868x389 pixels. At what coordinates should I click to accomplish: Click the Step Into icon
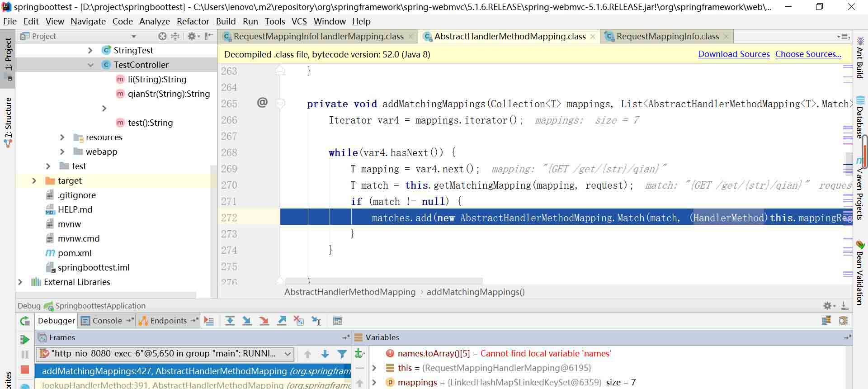(x=247, y=321)
